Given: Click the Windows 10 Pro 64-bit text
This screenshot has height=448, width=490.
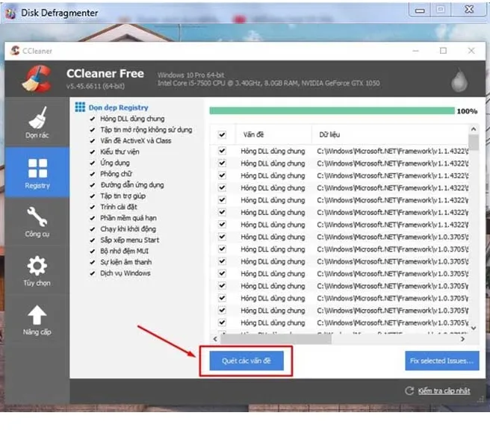Looking at the screenshot, I should 190,75.
